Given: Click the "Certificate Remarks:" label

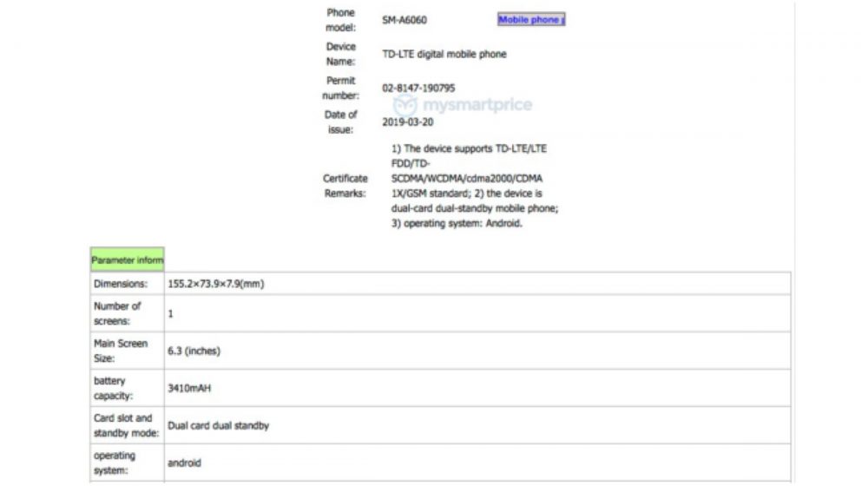Looking at the screenshot, I should click(x=345, y=186).
